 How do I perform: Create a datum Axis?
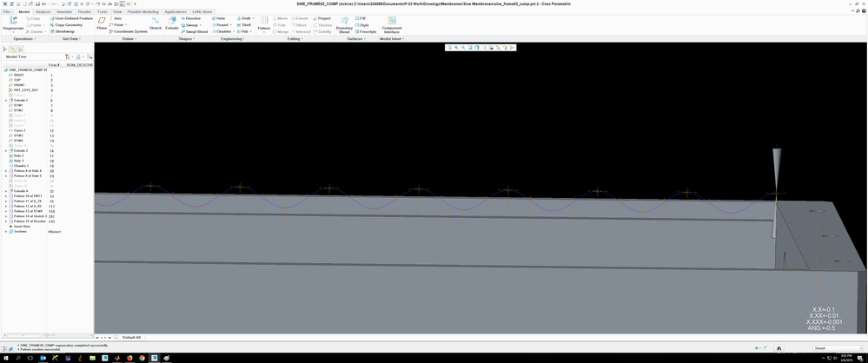coord(116,18)
